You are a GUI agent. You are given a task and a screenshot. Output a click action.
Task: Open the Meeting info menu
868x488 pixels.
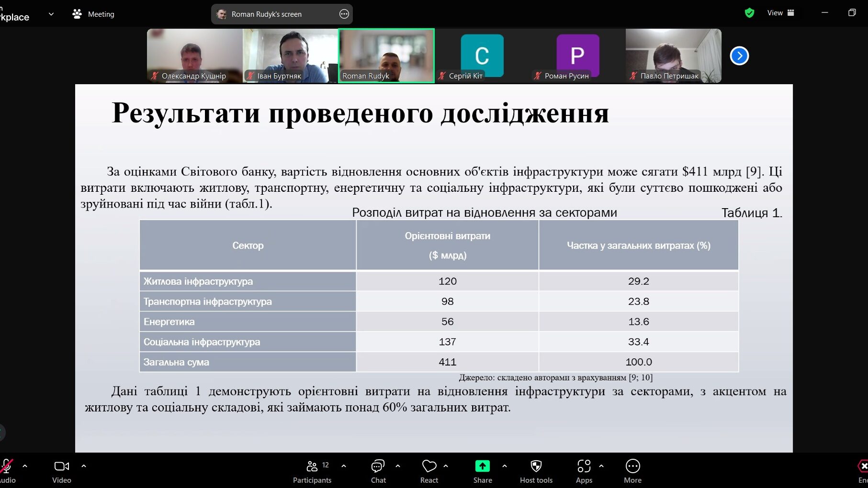pyautogui.click(x=94, y=14)
